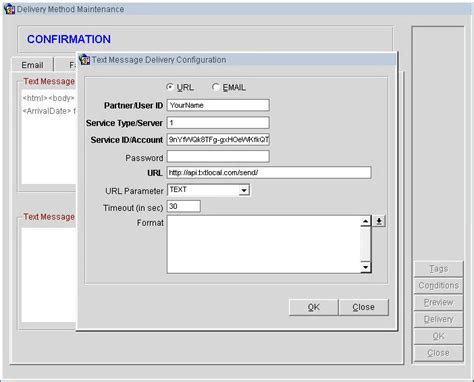Select the URL radio button
This screenshot has width=474, height=382.
pyautogui.click(x=170, y=87)
